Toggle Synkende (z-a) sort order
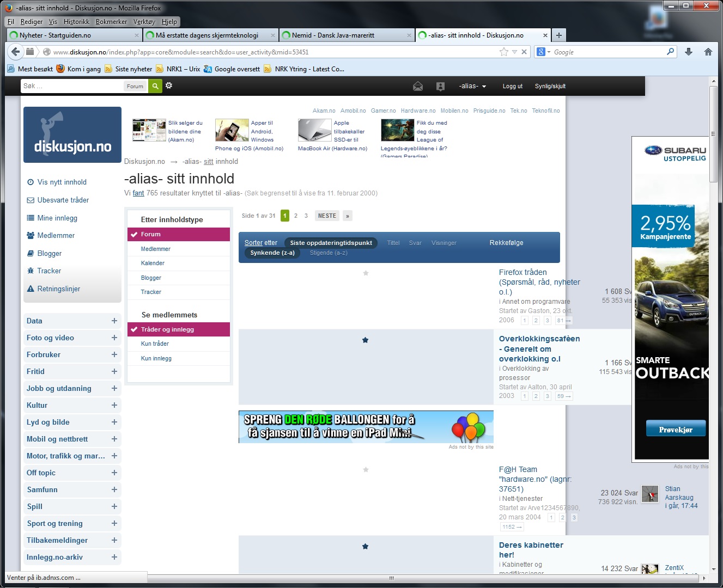The width and height of the screenshot is (723, 588). [x=272, y=253]
